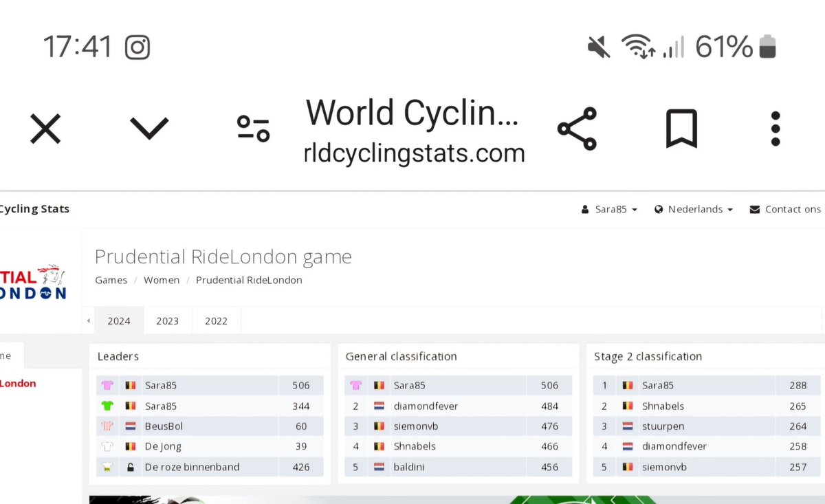Click pink leader jersey in Leaders
The height and width of the screenshot is (504, 825).
(x=107, y=386)
